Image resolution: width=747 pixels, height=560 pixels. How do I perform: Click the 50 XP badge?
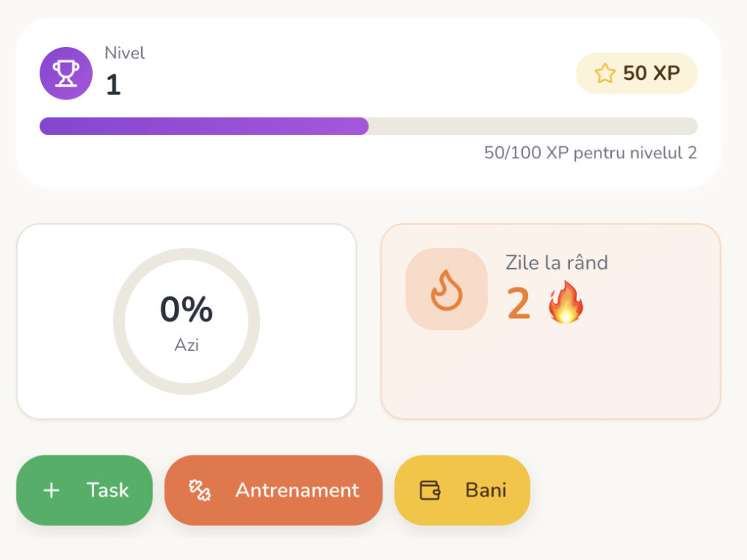pyautogui.click(x=636, y=73)
